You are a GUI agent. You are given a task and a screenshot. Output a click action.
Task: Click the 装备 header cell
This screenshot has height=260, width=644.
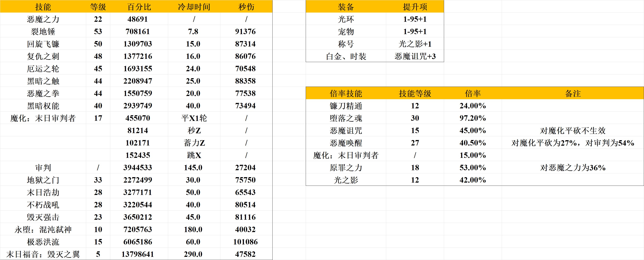pos(346,7)
